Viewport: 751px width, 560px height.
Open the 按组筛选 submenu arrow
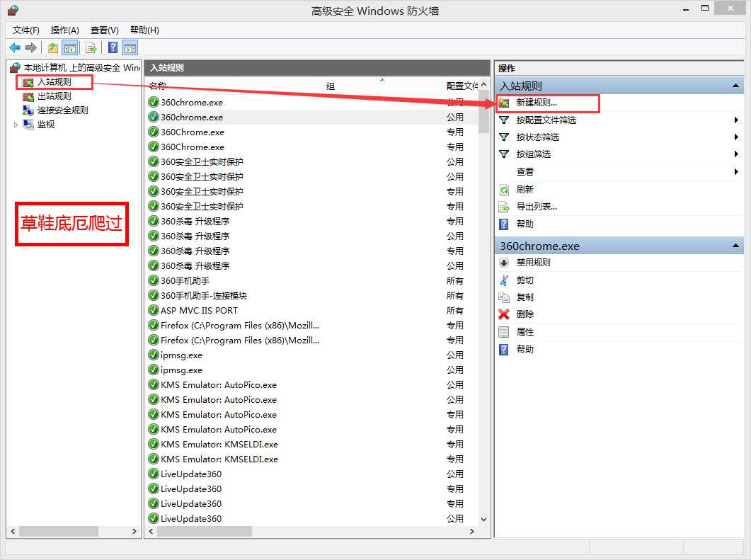(736, 154)
